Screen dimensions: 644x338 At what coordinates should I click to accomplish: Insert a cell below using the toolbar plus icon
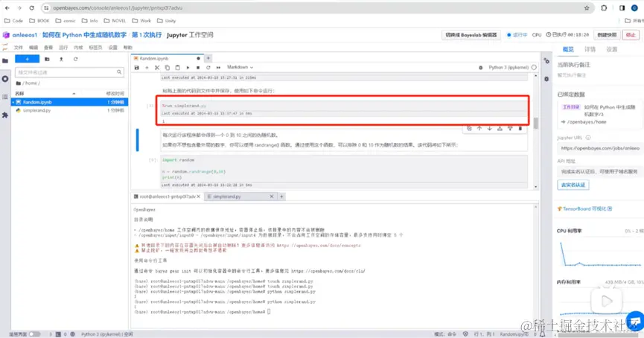pyautogui.click(x=147, y=67)
